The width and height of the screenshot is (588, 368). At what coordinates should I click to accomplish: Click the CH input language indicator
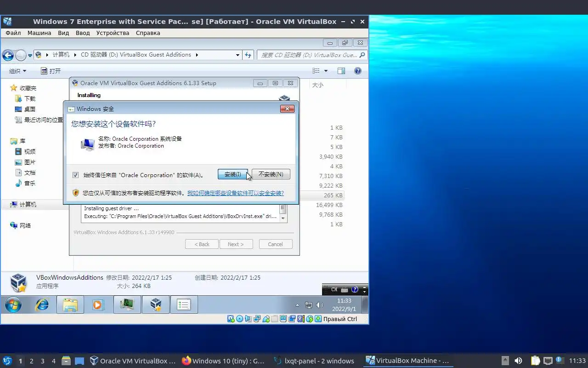(334, 289)
